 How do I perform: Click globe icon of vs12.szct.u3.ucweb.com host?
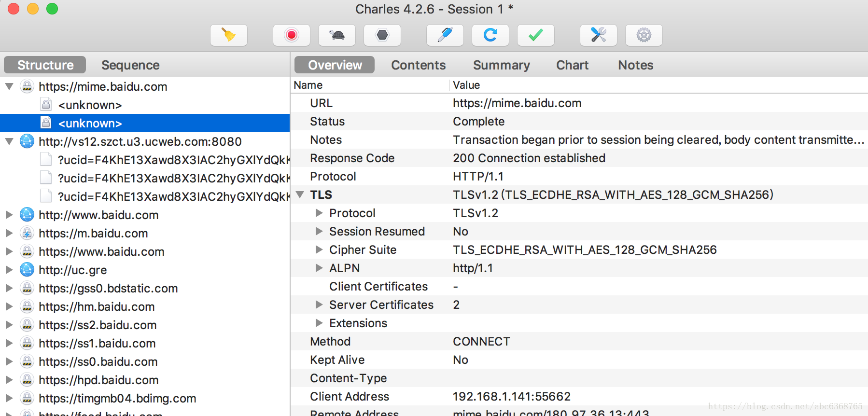[x=27, y=141]
